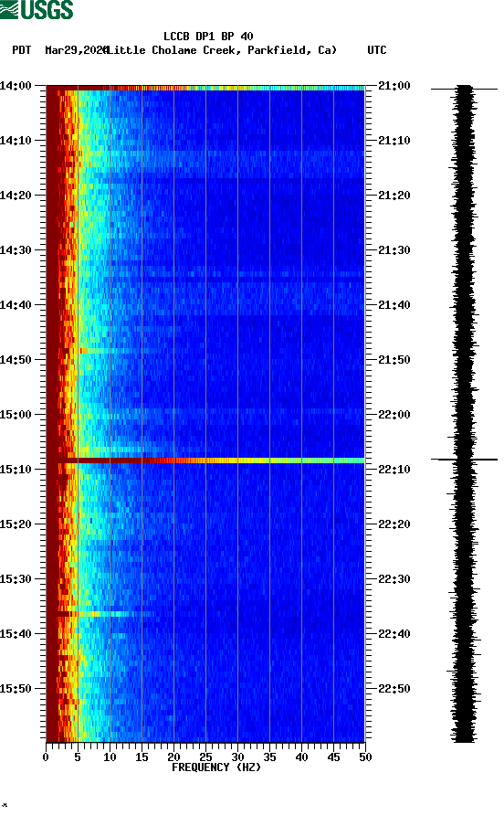Click the 0 Hz frequency axis label
The height and width of the screenshot is (815, 504).
tap(46, 757)
